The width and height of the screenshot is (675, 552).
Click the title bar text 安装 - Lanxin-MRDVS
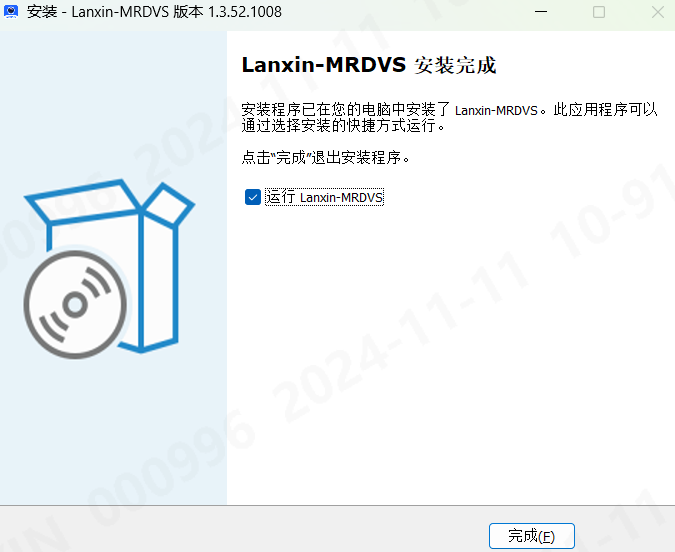pos(98,12)
